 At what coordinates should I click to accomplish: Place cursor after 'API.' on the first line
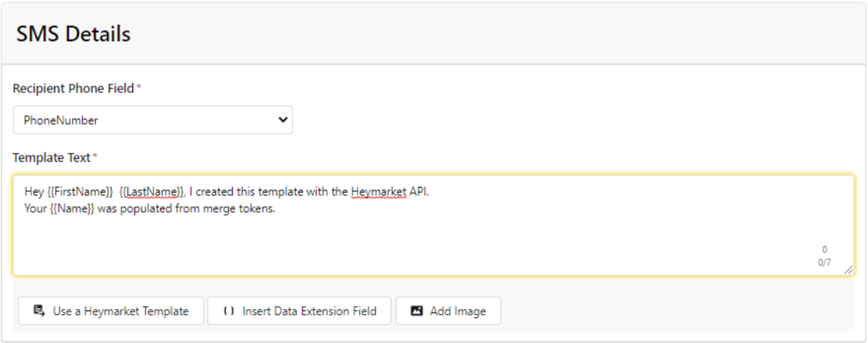click(429, 192)
